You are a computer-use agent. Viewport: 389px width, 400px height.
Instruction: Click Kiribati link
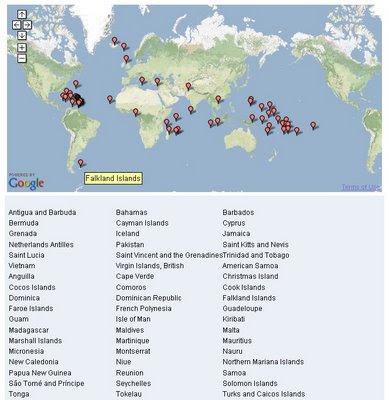[x=234, y=319]
